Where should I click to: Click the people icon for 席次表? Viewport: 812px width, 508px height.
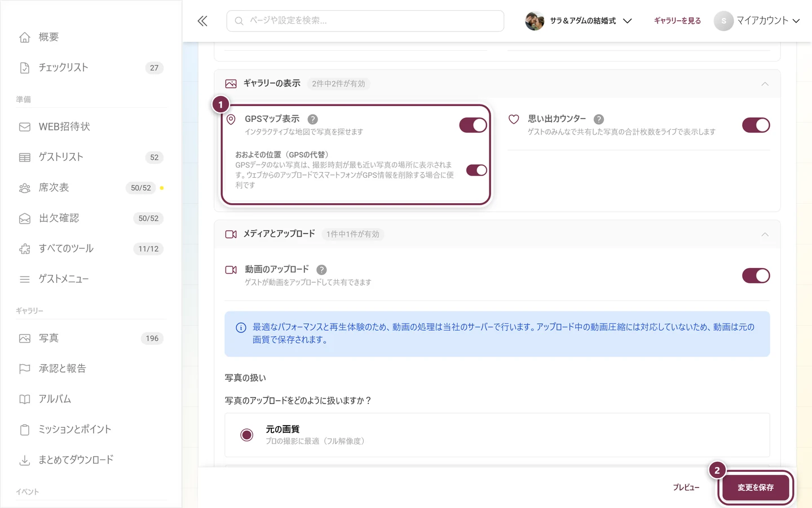pos(25,188)
